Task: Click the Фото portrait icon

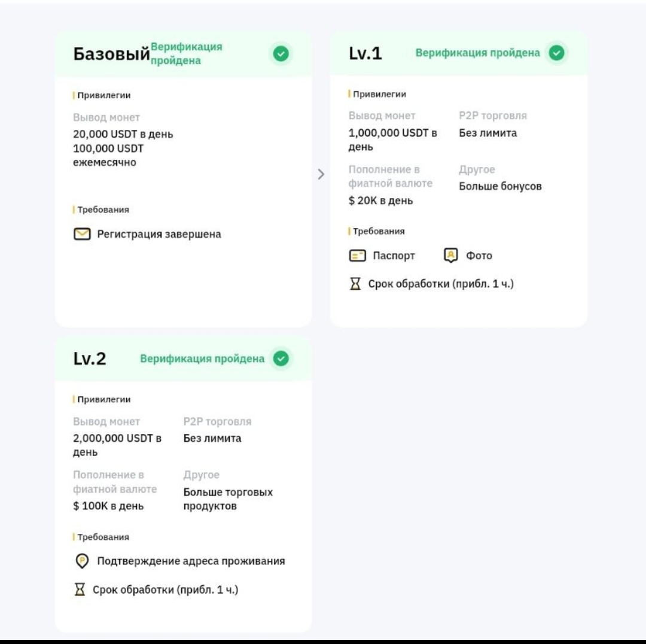Action: [450, 256]
